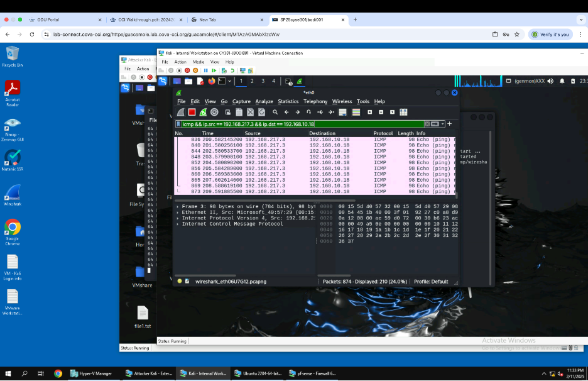The height and width of the screenshot is (381, 588).
Task: Clear the display filter with X button
Action: point(428,124)
